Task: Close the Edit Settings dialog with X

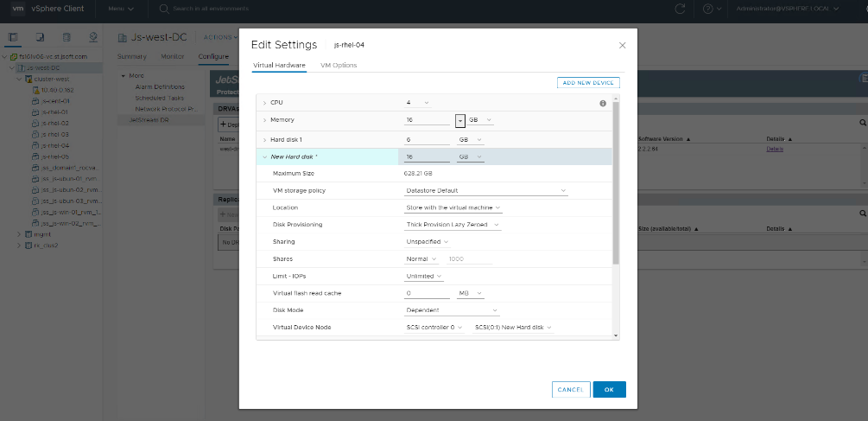Action: pyautogui.click(x=623, y=45)
